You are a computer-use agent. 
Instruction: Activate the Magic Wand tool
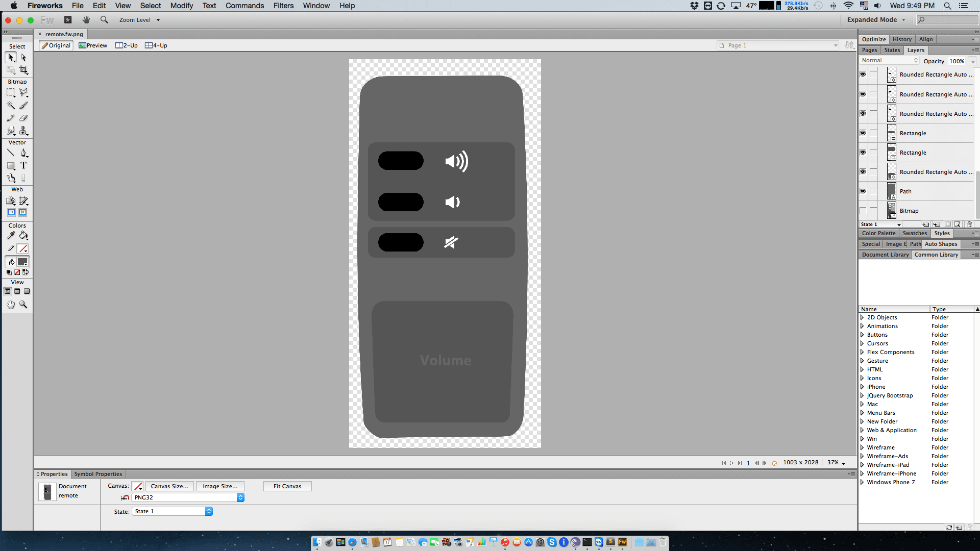click(10, 105)
